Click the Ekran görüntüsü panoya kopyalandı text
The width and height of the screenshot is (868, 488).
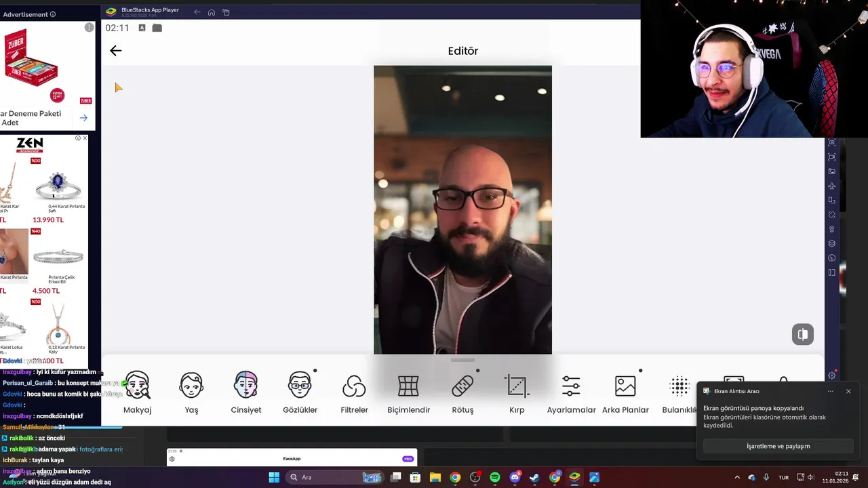[753, 408]
